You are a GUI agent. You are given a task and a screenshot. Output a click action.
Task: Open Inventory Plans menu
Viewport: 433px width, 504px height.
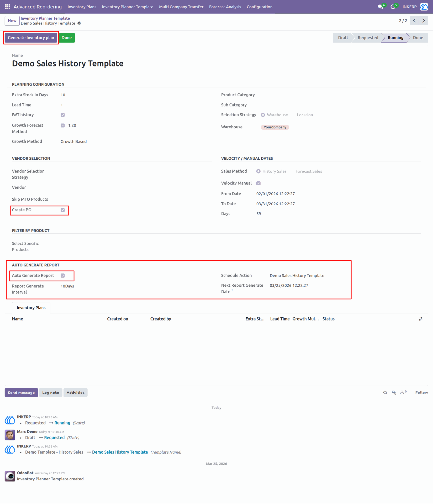point(82,7)
